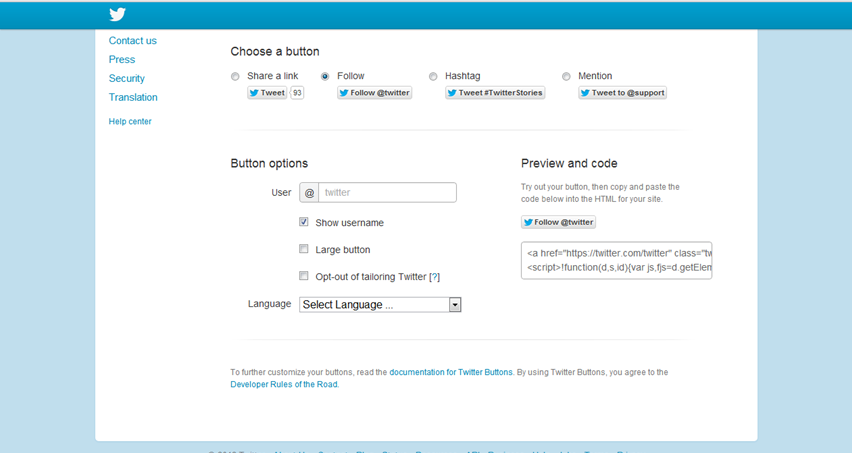Click the Button options heading

click(269, 163)
